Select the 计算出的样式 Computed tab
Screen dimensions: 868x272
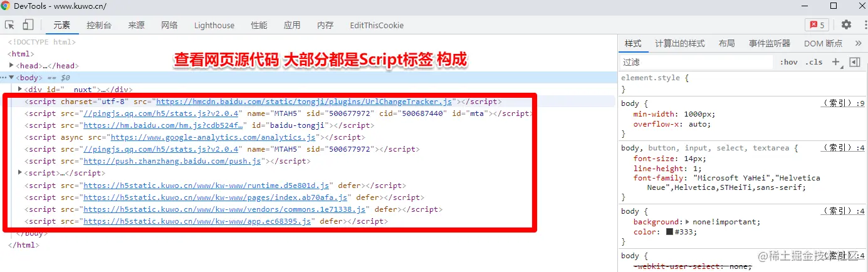[680, 43]
